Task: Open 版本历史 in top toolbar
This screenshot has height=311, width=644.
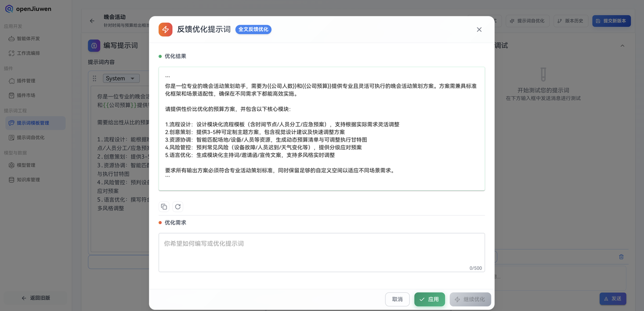Action: point(571,21)
